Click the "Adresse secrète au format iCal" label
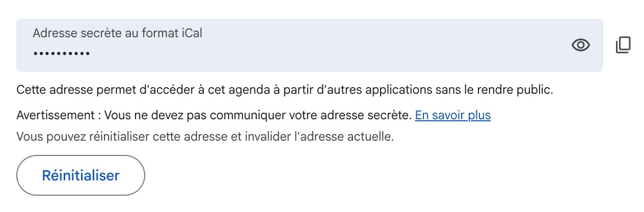 coord(117,34)
